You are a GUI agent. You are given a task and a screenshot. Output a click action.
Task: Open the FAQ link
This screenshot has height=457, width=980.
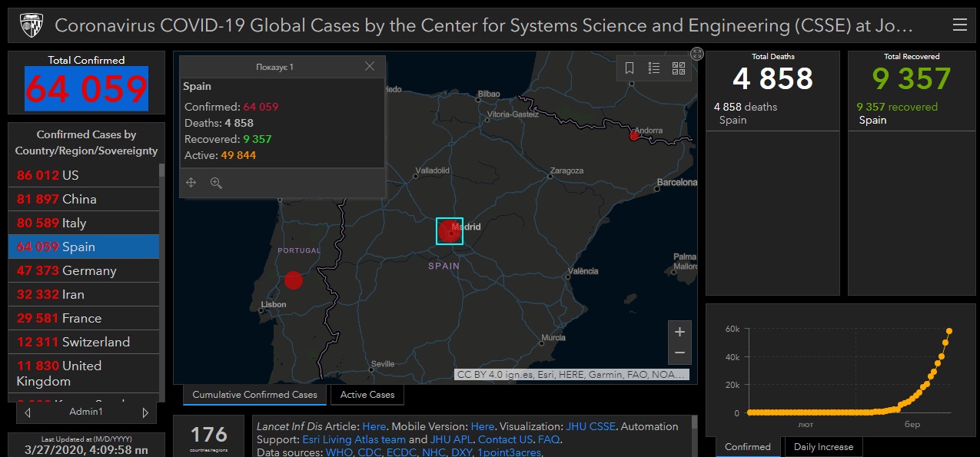549,439
